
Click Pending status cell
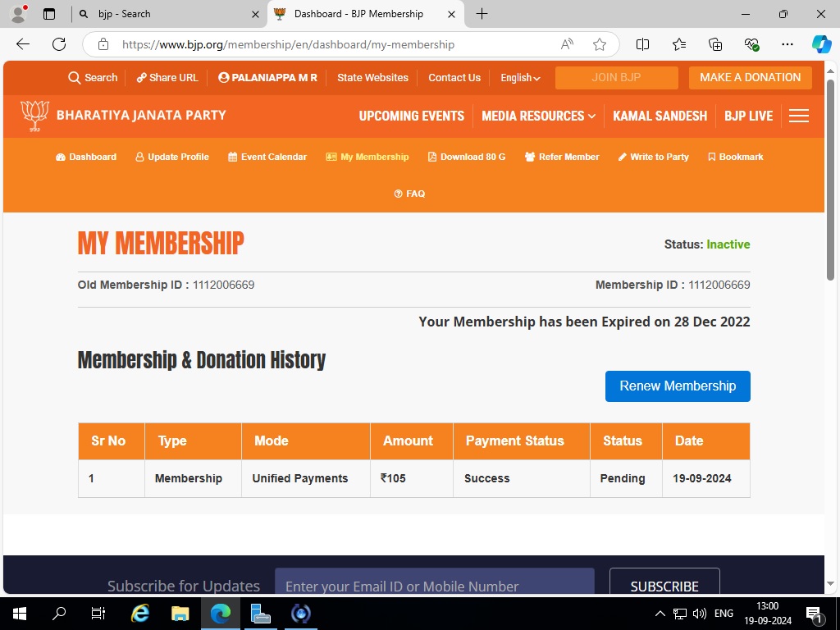626,478
